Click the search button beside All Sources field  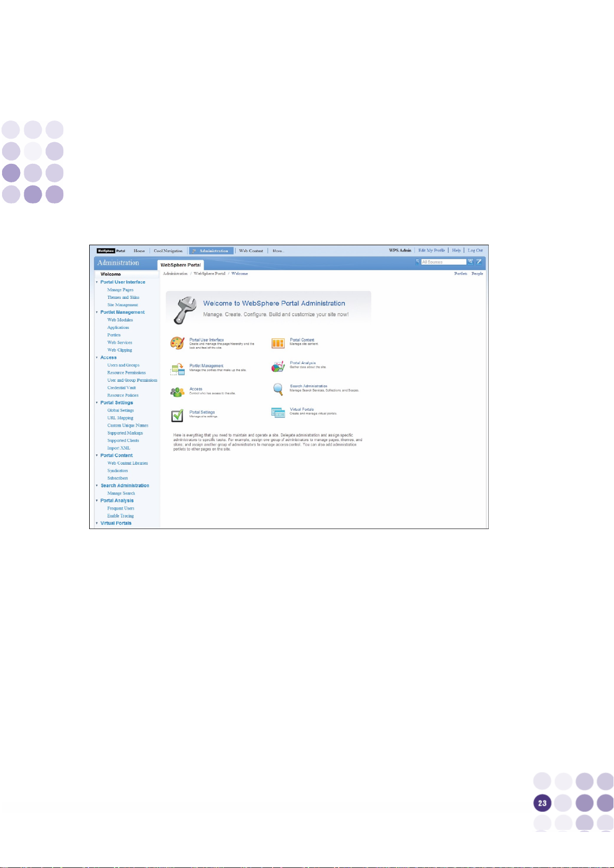pyautogui.click(x=471, y=262)
